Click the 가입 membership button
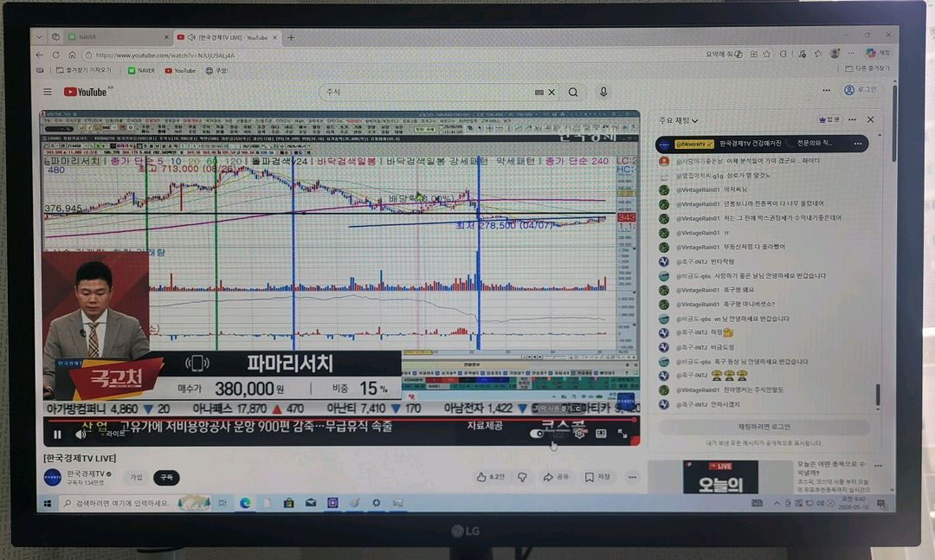 pos(137,477)
